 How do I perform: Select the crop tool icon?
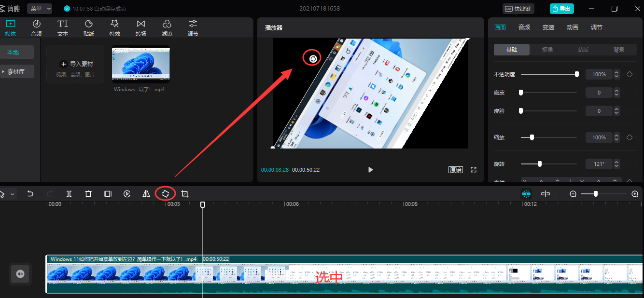click(185, 194)
